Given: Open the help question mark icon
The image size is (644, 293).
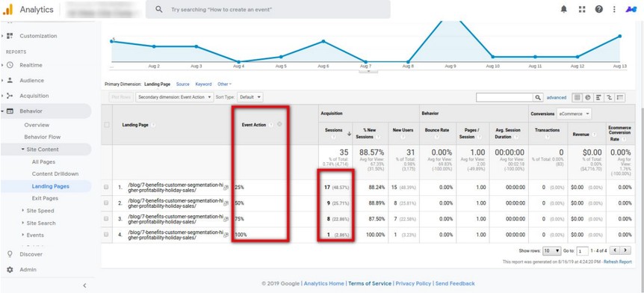Looking at the screenshot, I should click(599, 9).
